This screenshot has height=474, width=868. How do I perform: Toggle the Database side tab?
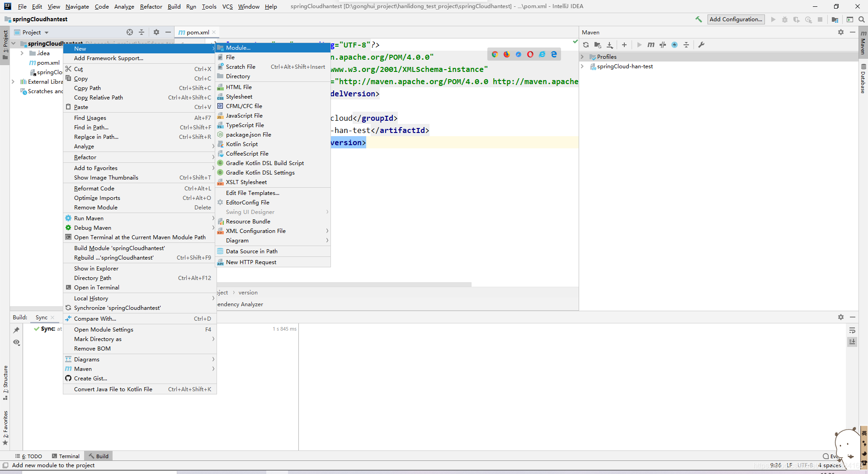click(x=863, y=79)
